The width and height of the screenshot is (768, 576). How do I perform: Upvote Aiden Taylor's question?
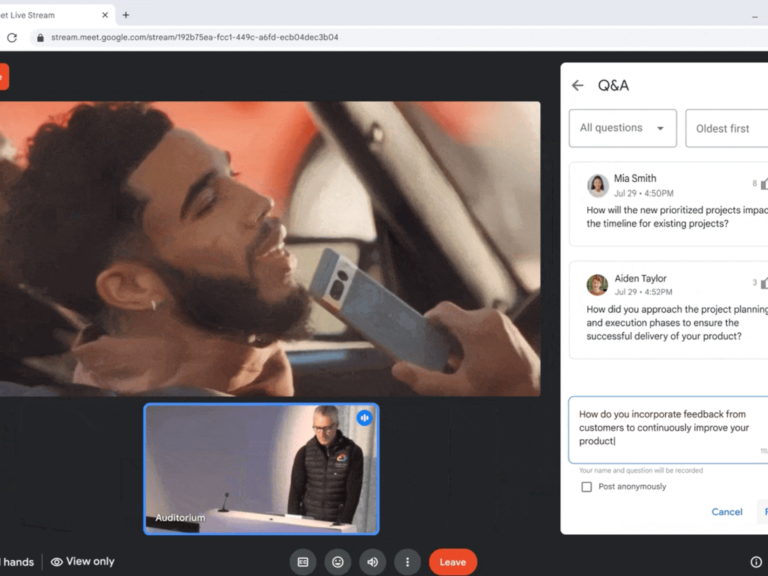coord(763,283)
